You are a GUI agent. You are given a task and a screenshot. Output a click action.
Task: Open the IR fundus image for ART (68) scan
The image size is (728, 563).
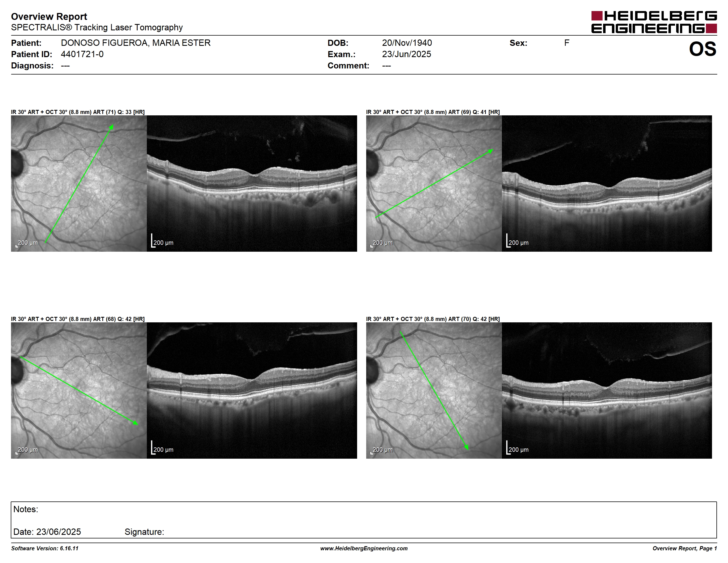coord(79,390)
